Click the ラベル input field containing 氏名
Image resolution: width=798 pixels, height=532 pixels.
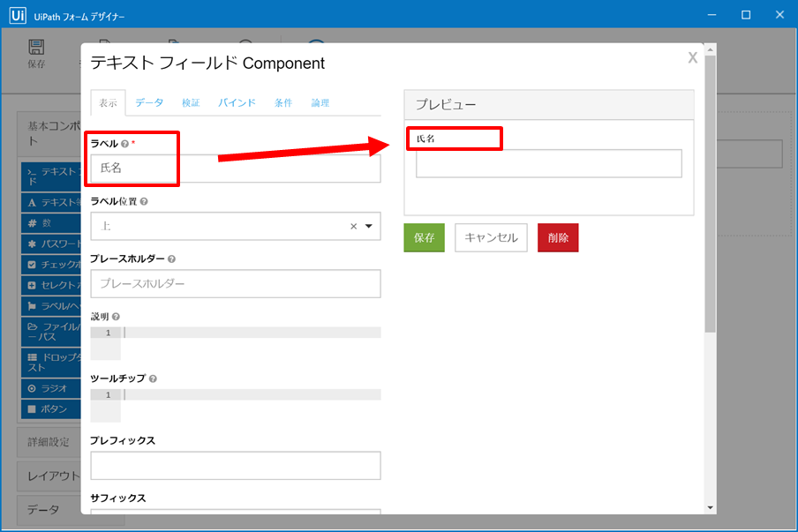(x=235, y=169)
